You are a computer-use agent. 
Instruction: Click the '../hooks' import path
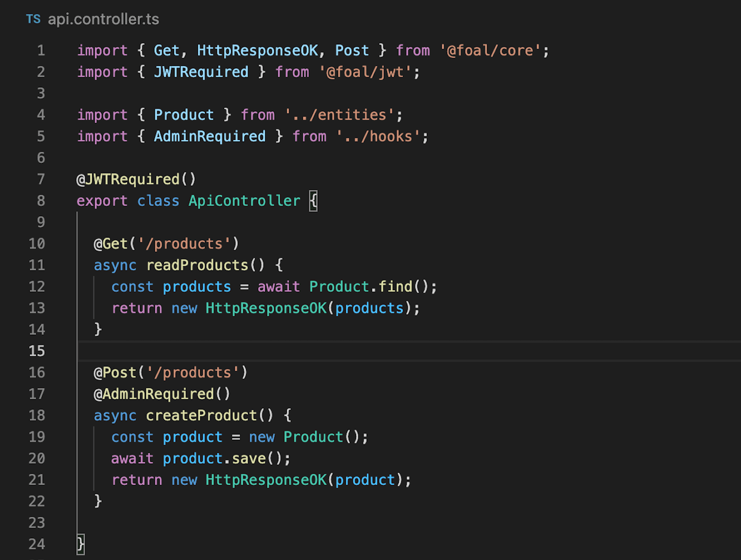[378, 136]
